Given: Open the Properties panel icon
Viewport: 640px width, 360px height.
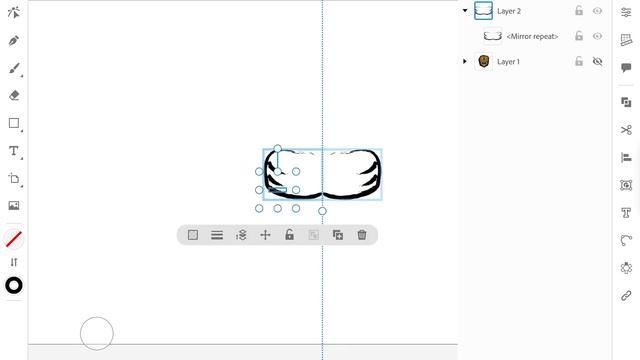Looking at the screenshot, I should [x=626, y=12].
